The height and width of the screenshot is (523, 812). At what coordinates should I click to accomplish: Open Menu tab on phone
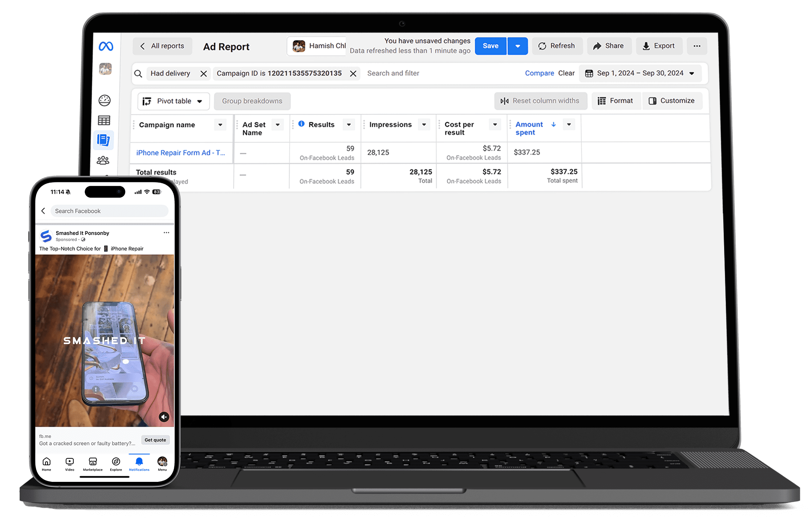point(162,464)
